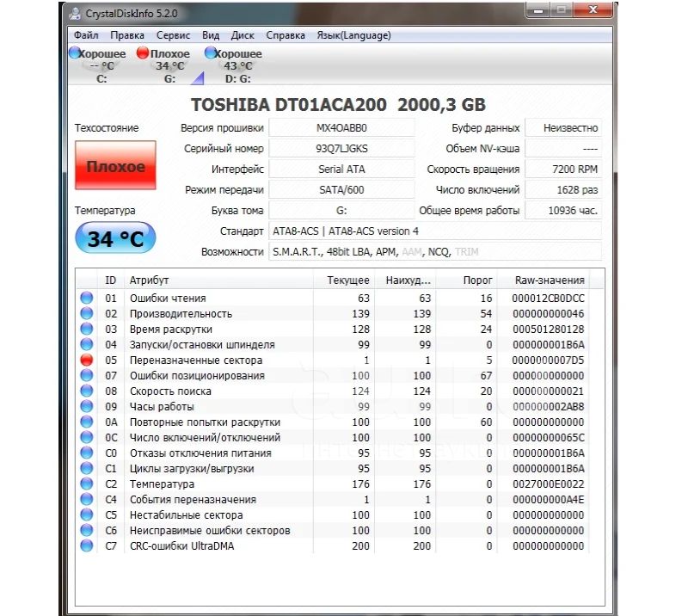
Task: Open the Вид menu
Action: point(211,35)
